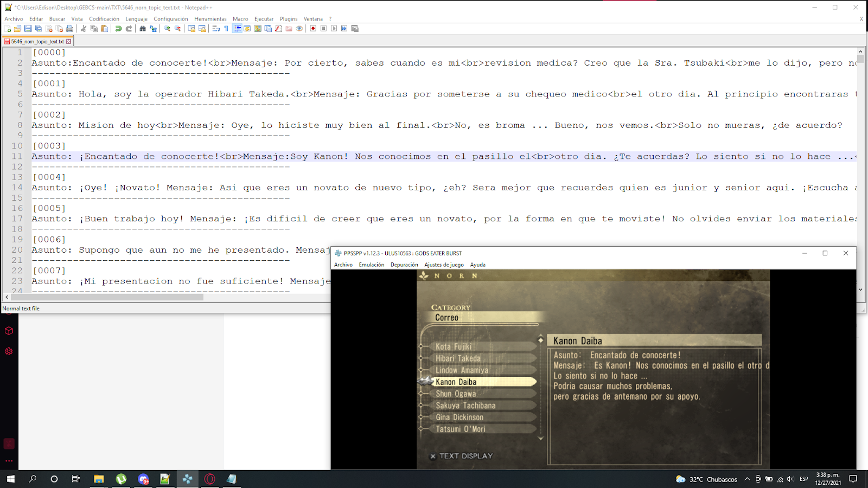Open the Document Map toolbar icon
The image size is (868, 488).
coord(258,29)
